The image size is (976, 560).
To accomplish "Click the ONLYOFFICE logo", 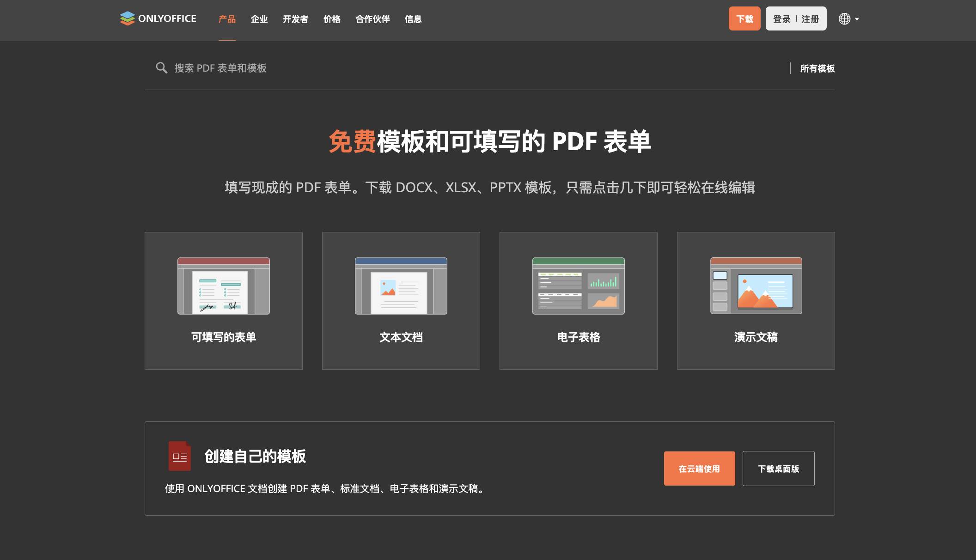I will (x=158, y=18).
